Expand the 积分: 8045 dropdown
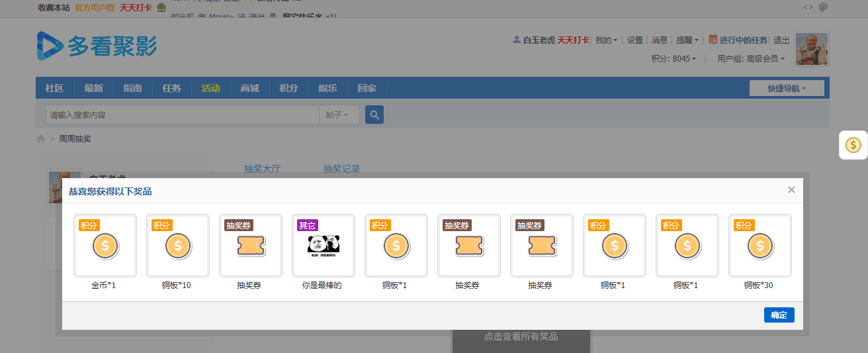 pos(673,58)
